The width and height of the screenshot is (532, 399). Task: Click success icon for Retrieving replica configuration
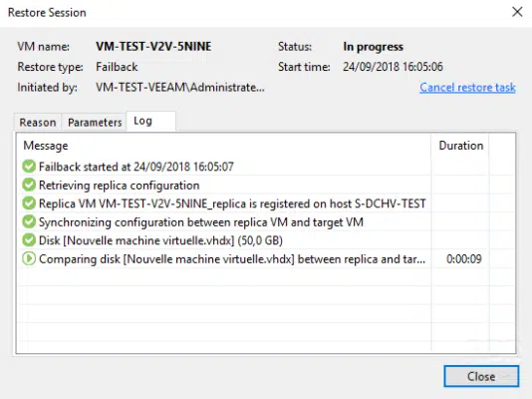[x=29, y=186]
